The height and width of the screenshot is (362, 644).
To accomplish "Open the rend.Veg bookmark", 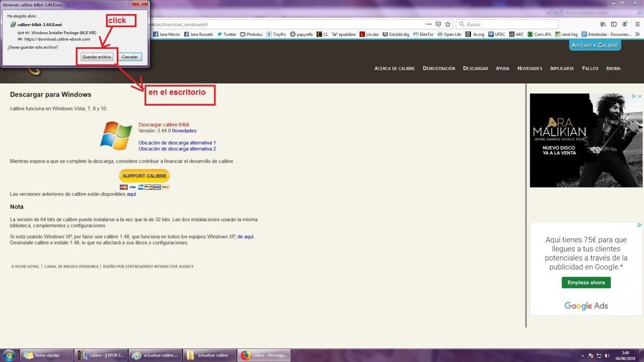I will (x=566, y=35).
